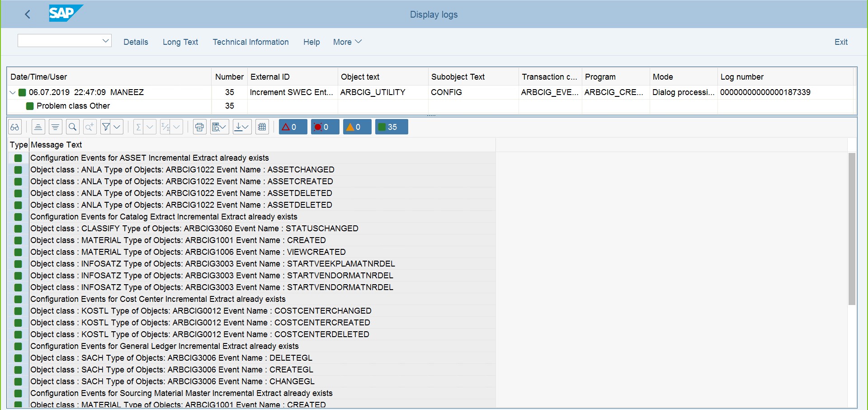Sort messages ascending
868x410 pixels.
tap(38, 127)
